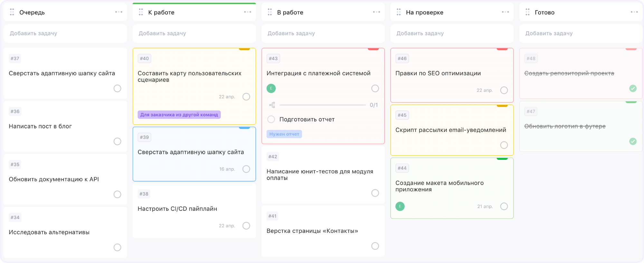Open three-dot menu of Очередь column
The height and width of the screenshot is (263, 644).
[x=119, y=12]
